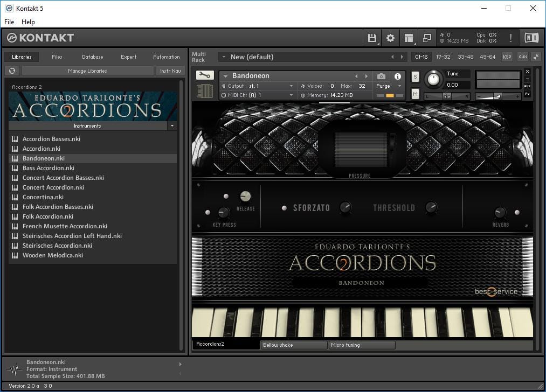Click the workspace layout icon
546x392 pixels.
point(409,38)
